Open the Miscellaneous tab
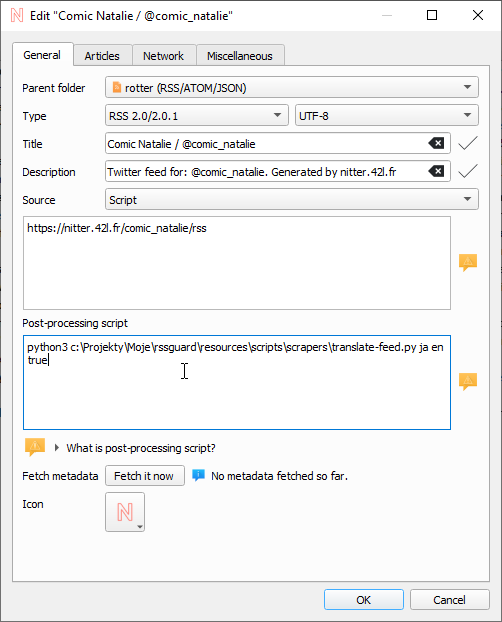502x622 pixels. (240, 56)
